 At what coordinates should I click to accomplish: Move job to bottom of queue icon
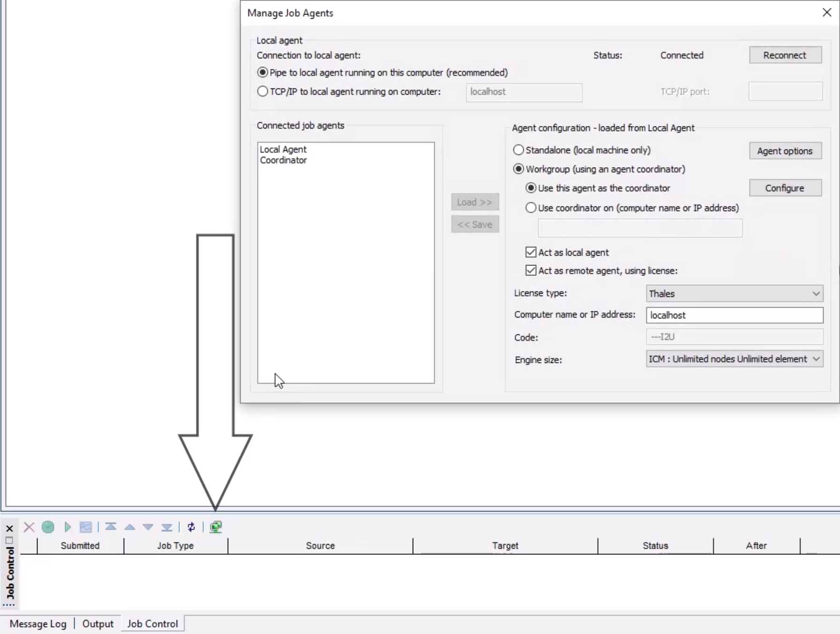tap(167, 527)
